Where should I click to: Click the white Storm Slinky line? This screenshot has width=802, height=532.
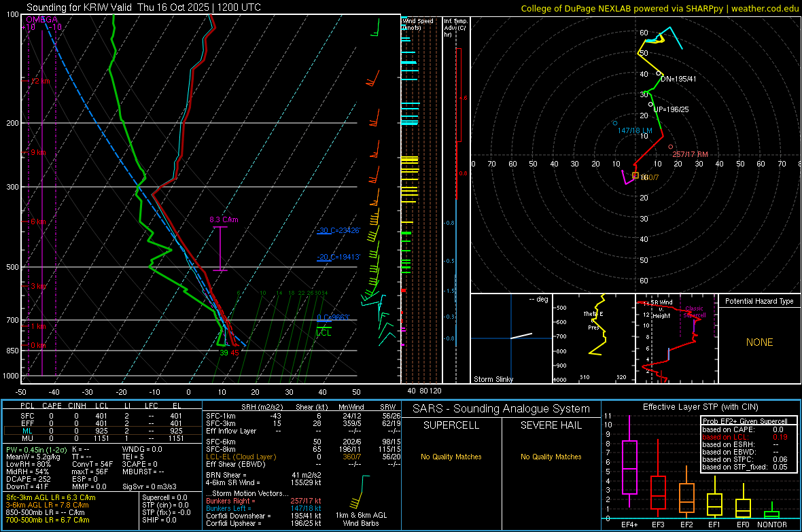click(521, 336)
